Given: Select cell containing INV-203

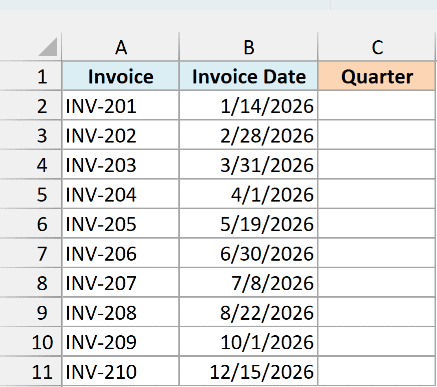Looking at the screenshot, I should pos(121,165).
